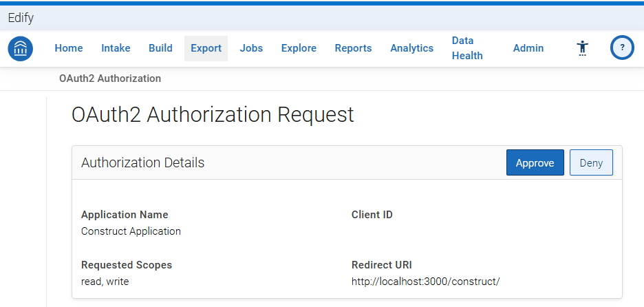Open the Intake menu

(x=116, y=48)
